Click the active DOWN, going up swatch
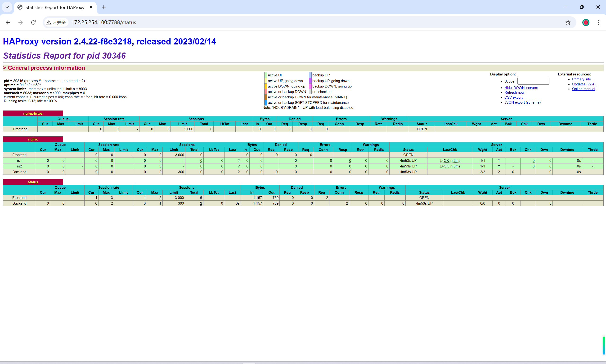The height and width of the screenshot is (364, 606). pyautogui.click(x=266, y=86)
